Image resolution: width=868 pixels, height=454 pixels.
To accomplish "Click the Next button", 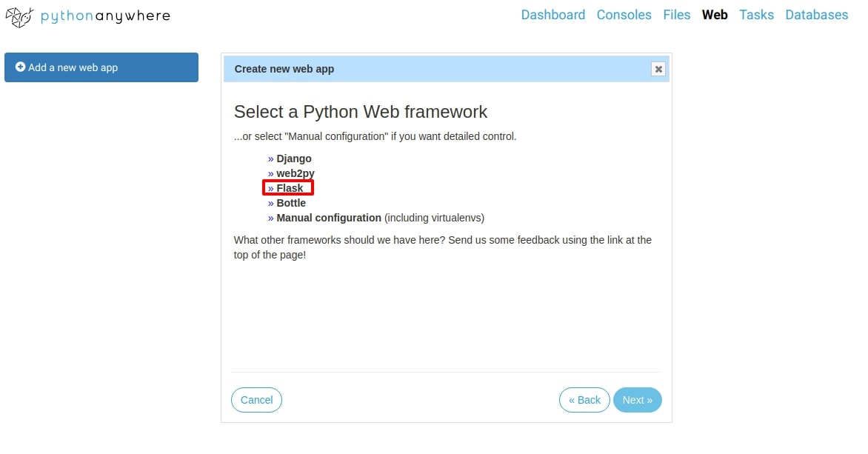I will click(x=637, y=400).
